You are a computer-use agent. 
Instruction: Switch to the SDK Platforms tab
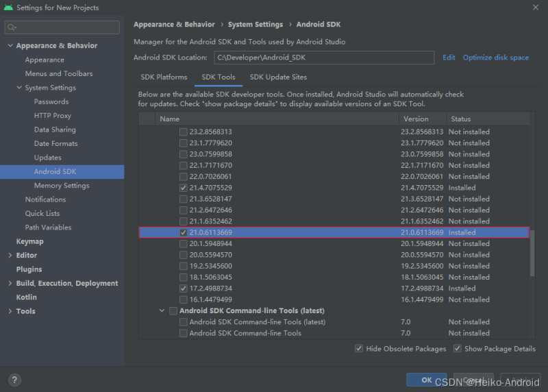click(164, 77)
